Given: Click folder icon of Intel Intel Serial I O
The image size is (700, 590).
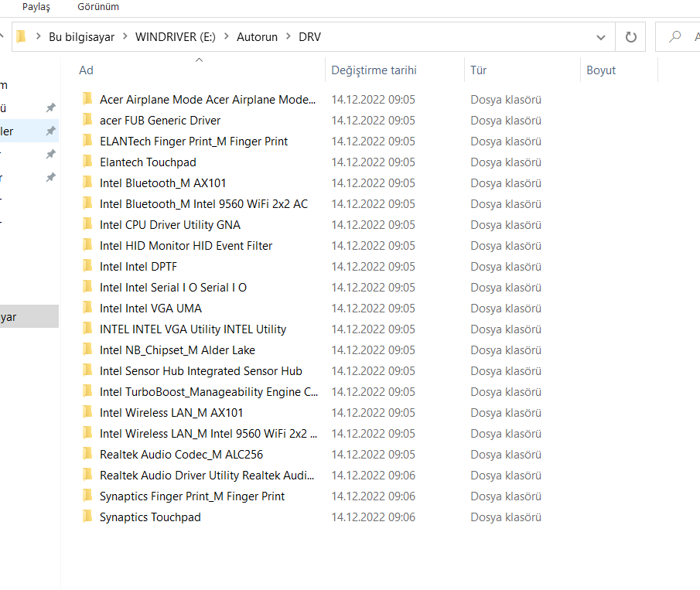Looking at the screenshot, I should point(87,287).
